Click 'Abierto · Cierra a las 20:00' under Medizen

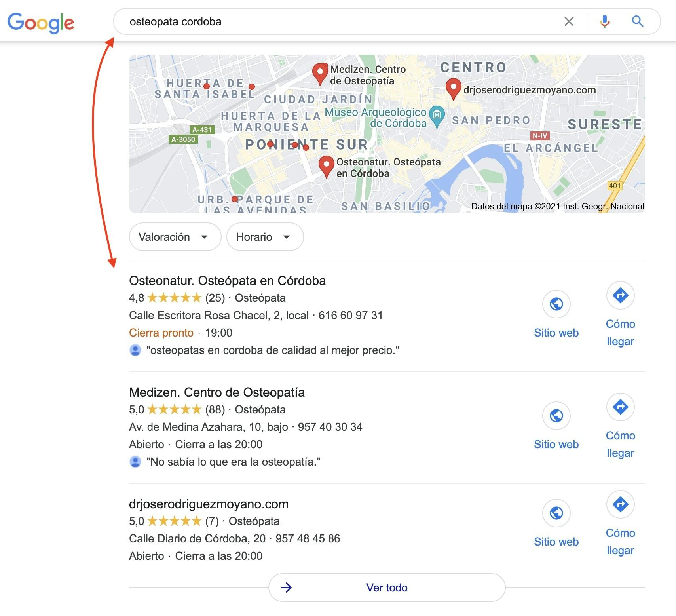tap(196, 444)
